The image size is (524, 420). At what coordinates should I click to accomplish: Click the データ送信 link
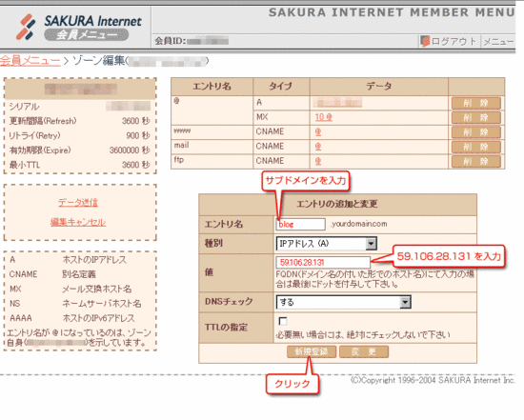pyautogui.click(x=78, y=202)
